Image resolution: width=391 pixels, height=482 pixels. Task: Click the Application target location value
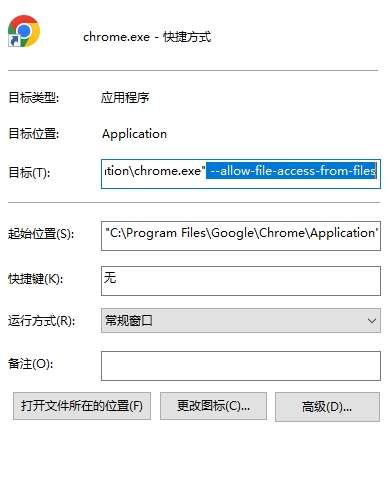(134, 134)
